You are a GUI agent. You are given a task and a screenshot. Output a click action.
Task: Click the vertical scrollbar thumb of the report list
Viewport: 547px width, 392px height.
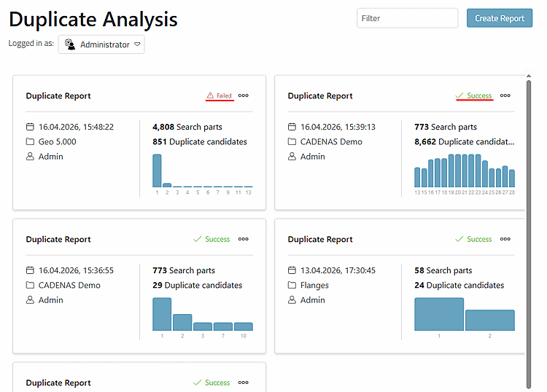coord(529,233)
